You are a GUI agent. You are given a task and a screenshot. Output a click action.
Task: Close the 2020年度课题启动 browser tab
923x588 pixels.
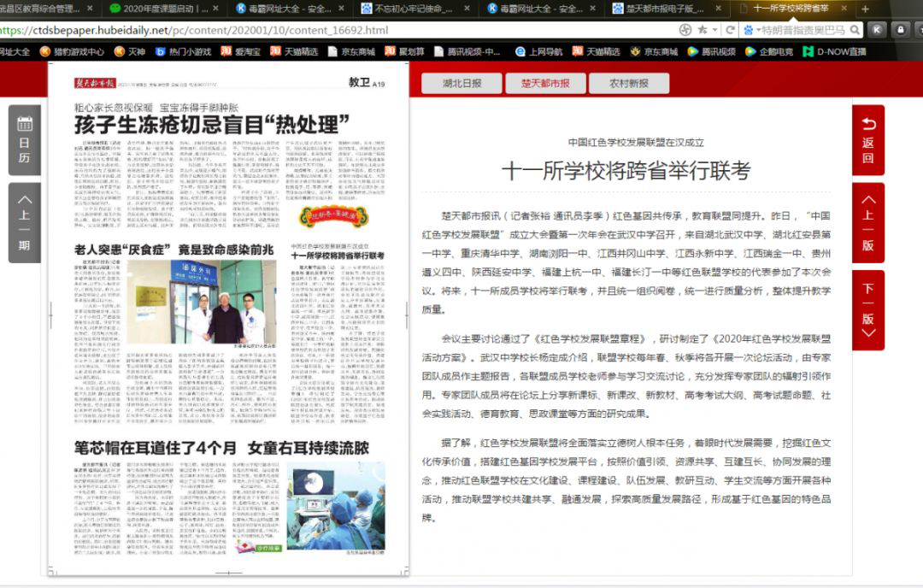215,9
